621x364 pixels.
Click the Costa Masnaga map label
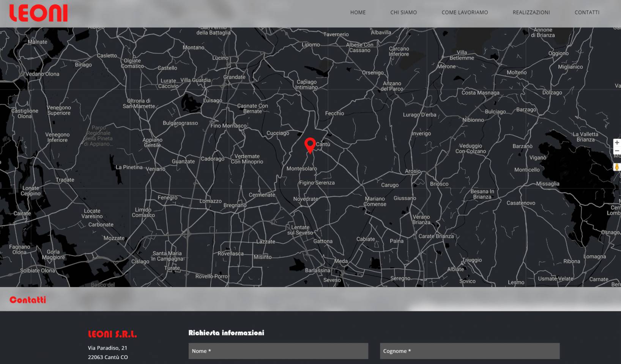(x=481, y=93)
